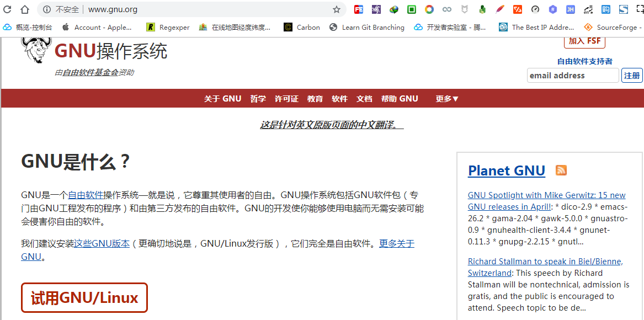Viewport: 644px width, 320px height.
Task: Click the 注册 button
Action: (632, 76)
